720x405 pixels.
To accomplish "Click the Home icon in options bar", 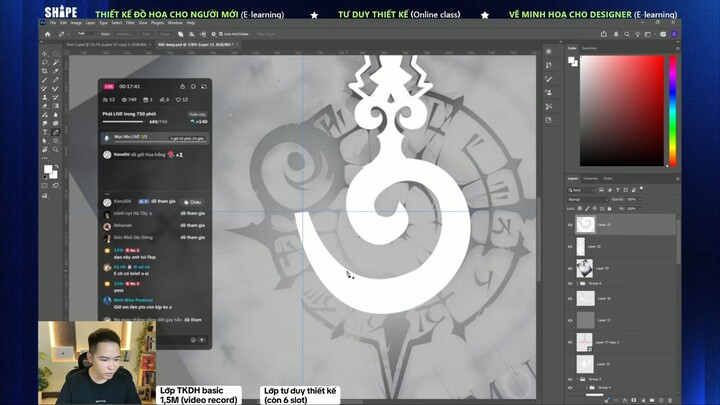I will pyautogui.click(x=47, y=34).
